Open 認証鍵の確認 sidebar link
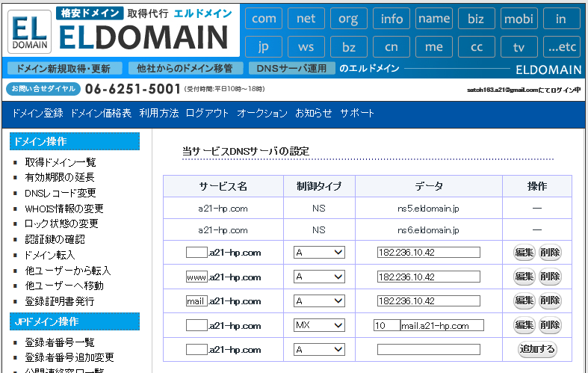The image size is (588, 373). [55, 239]
